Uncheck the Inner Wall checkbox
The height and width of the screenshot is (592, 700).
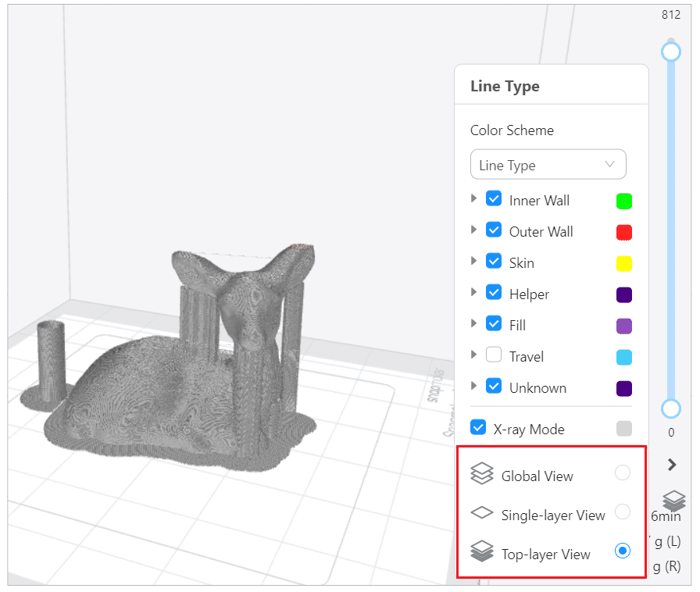point(494,198)
